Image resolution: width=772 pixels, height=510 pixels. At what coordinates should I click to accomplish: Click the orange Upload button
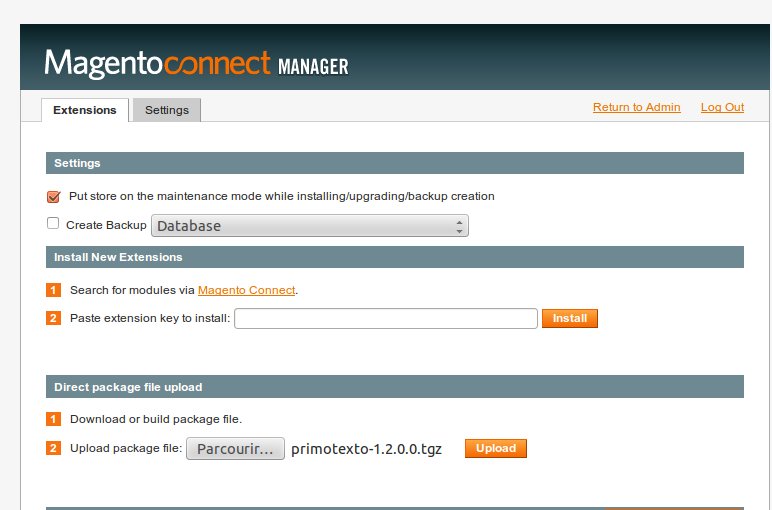pos(496,448)
